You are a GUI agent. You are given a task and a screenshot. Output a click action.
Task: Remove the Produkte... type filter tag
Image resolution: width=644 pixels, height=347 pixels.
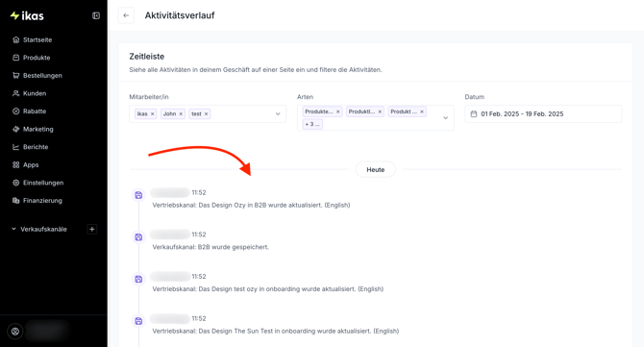pos(338,112)
